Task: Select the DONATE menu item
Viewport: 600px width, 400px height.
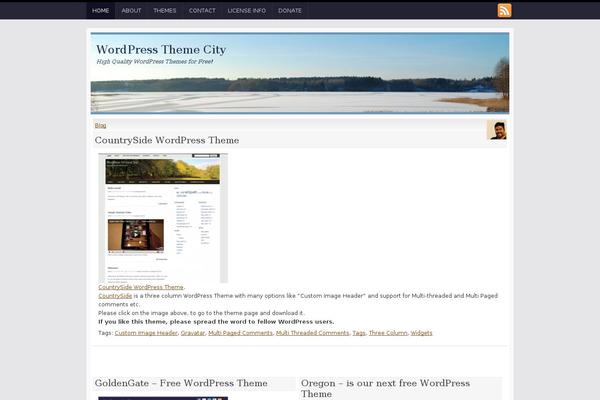Action: click(290, 11)
